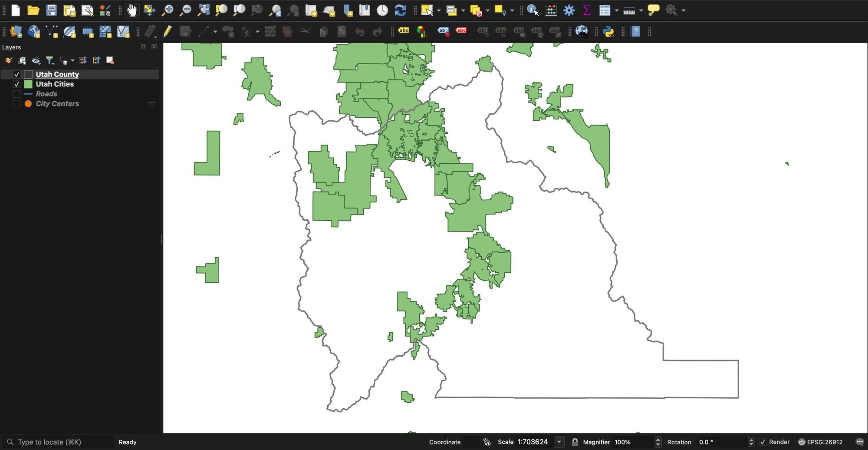Open the Field Calculator icon

pos(551,10)
